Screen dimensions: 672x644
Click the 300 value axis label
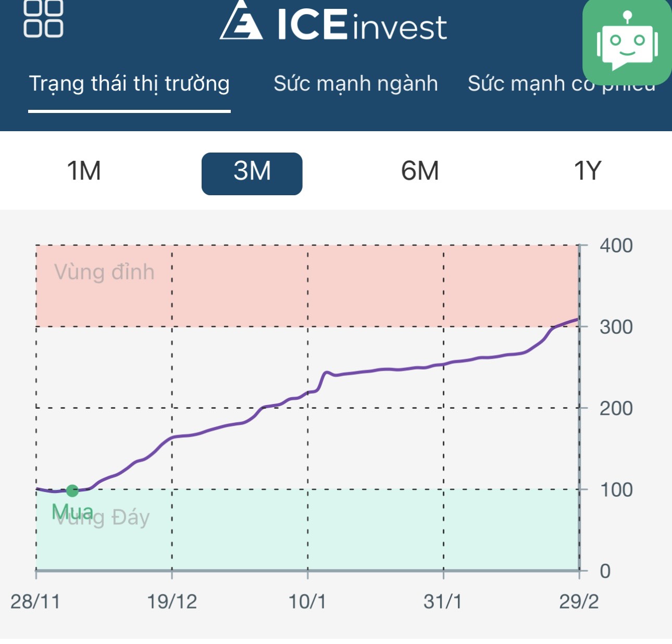[x=616, y=327]
